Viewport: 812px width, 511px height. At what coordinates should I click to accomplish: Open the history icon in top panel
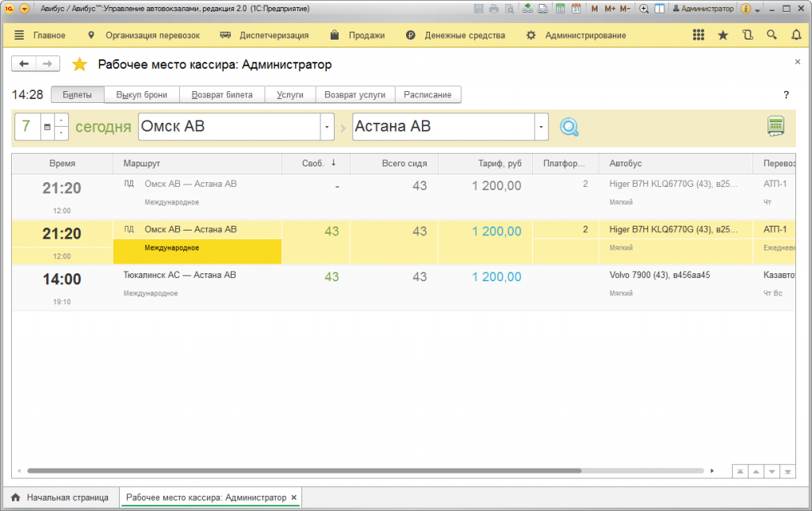(x=747, y=35)
